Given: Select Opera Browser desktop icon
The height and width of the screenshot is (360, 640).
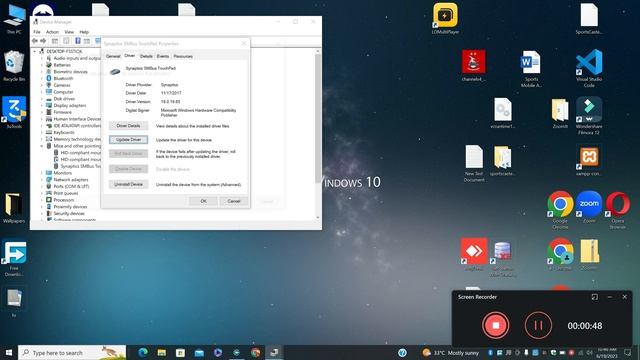Looking at the screenshot, I should [x=618, y=210].
